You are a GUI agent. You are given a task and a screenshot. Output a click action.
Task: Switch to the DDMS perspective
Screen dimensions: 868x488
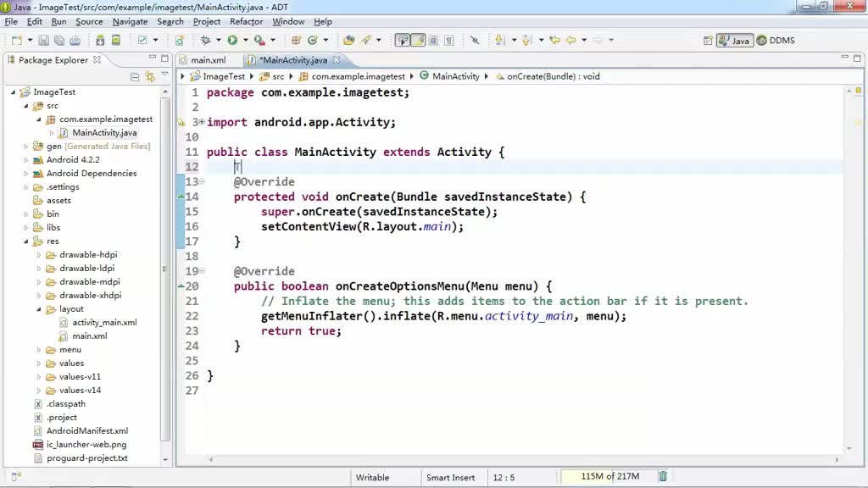pos(776,41)
